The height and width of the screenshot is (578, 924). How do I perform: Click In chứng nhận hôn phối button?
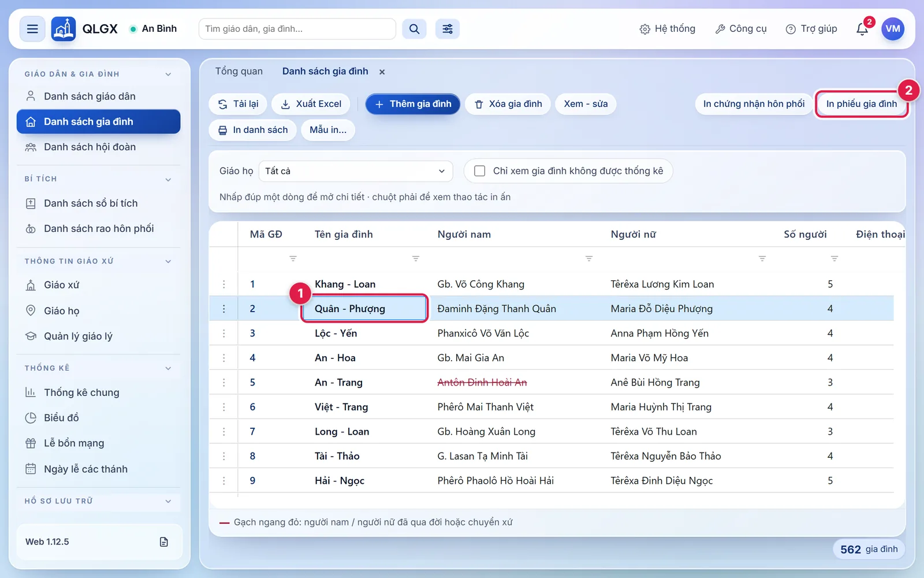754,104
